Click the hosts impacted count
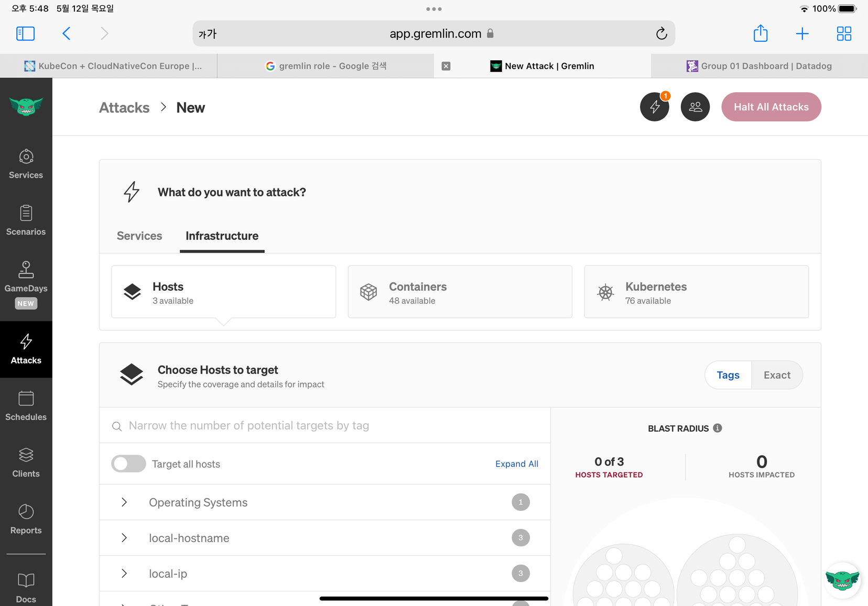The height and width of the screenshot is (606, 868). (x=762, y=461)
